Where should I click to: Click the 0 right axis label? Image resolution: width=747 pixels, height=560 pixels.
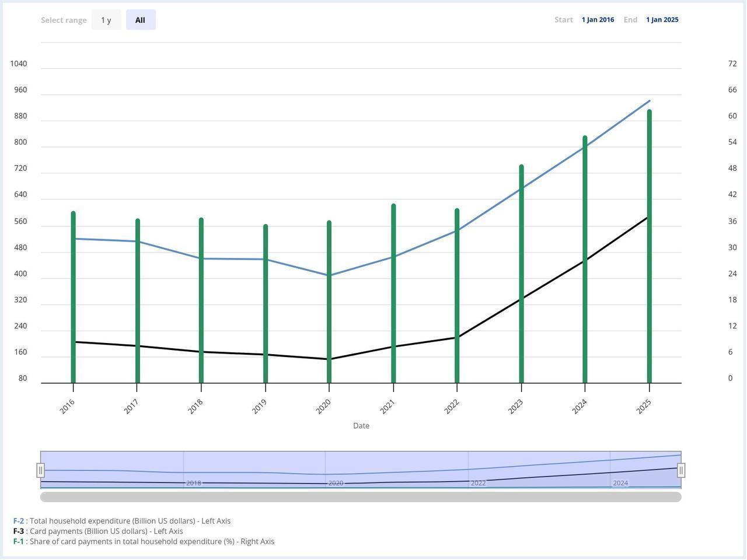[x=730, y=378]
